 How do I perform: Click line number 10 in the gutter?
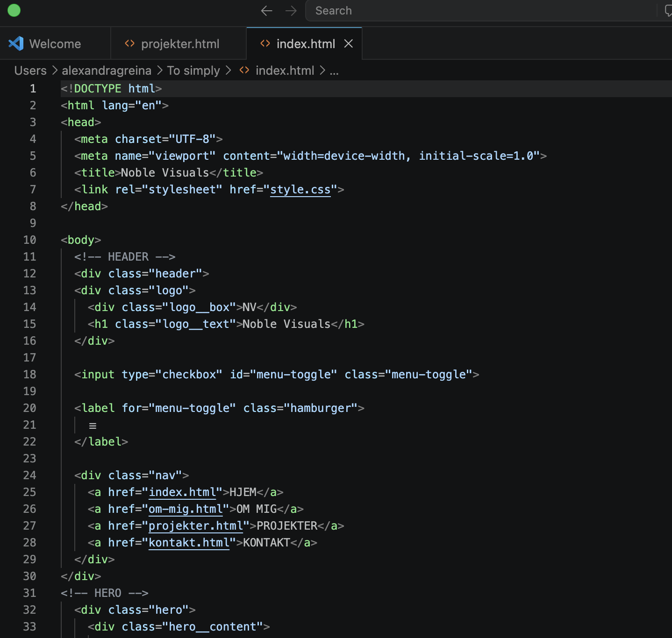click(x=29, y=240)
